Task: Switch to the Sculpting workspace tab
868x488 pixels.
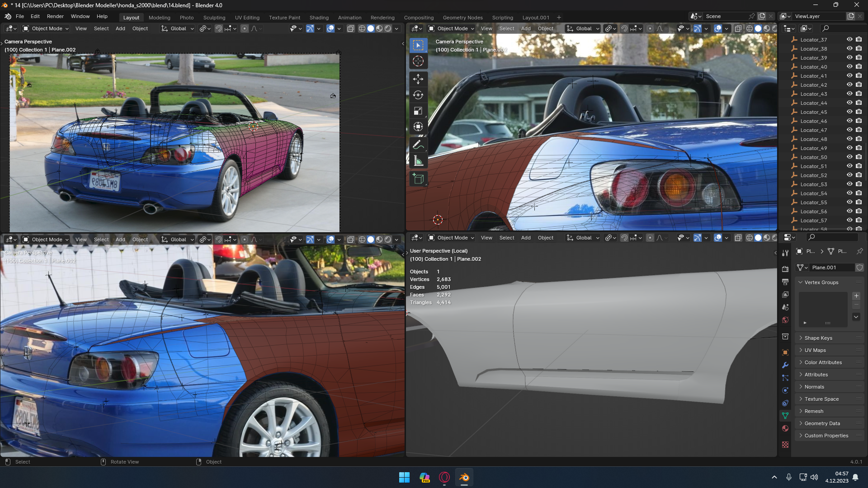Action: pos(214,18)
